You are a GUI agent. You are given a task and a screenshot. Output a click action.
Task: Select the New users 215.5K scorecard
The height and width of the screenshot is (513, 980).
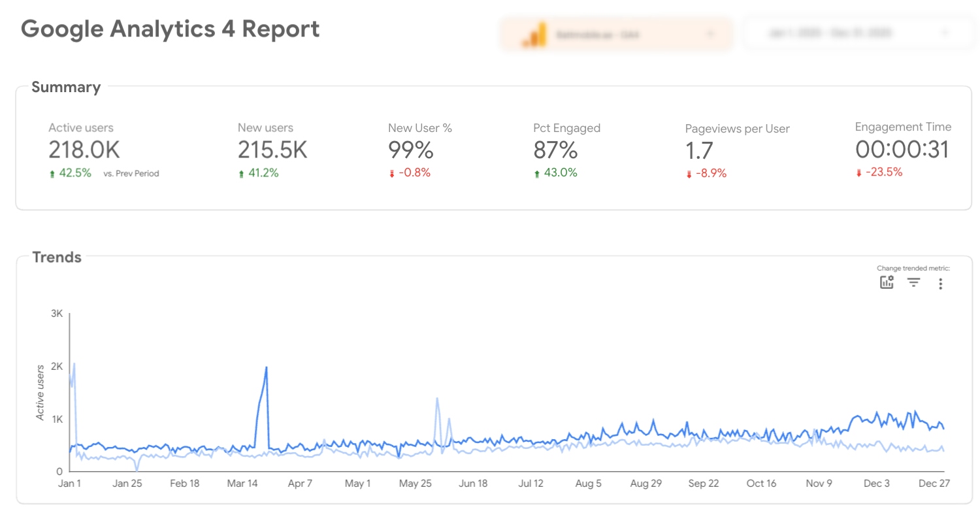coord(272,150)
